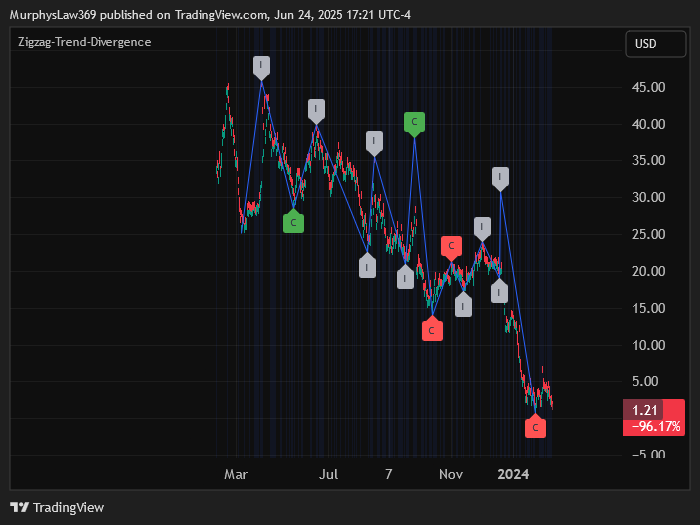Viewport: 700px width, 525px height.
Task: Click the I marker above the highest zigzag peak
Action: (261, 67)
